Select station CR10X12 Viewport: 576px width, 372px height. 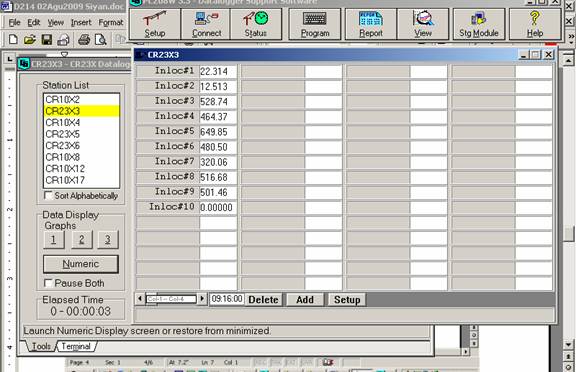(81, 169)
